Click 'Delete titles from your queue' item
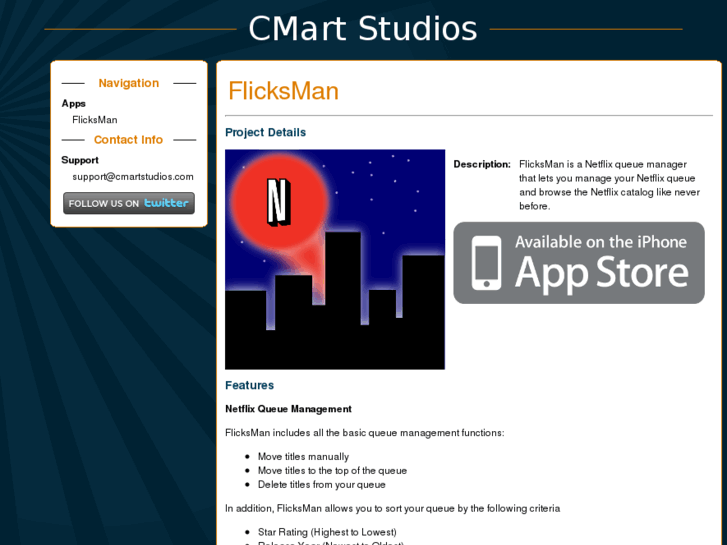Image resolution: width=727 pixels, height=545 pixels. click(x=322, y=485)
